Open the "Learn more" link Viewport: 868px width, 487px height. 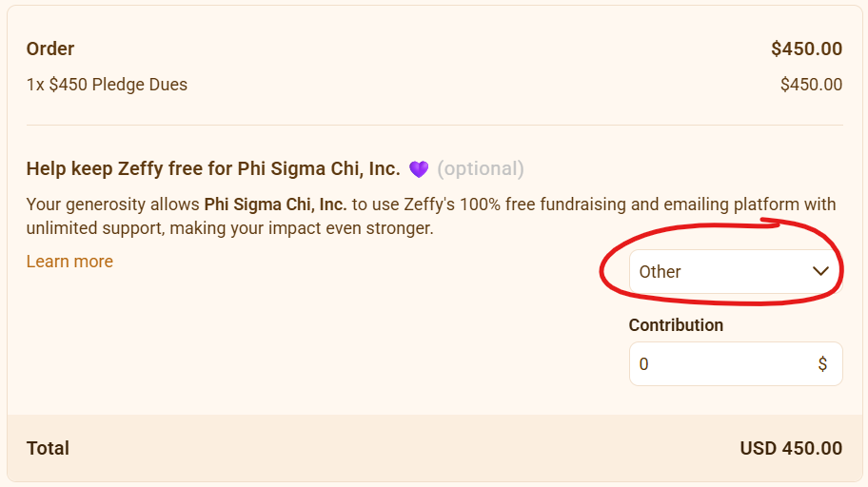(x=69, y=262)
